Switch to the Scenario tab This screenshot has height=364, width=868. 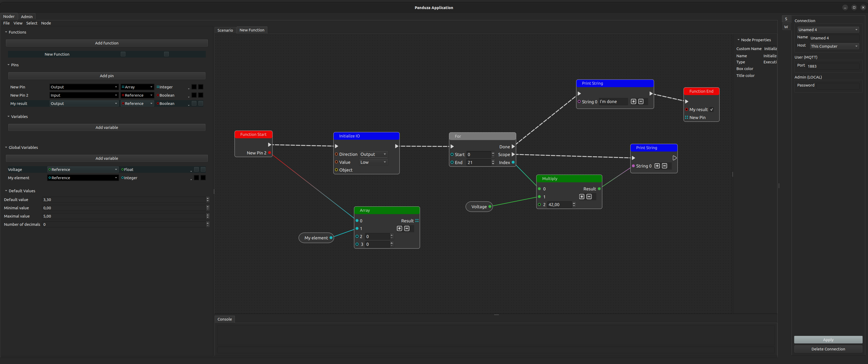pyautogui.click(x=225, y=30)
